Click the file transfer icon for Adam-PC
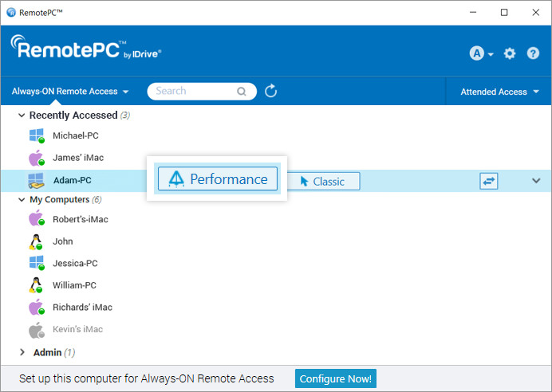The width and height of the screenshot is (552, 392). (489, 181)
